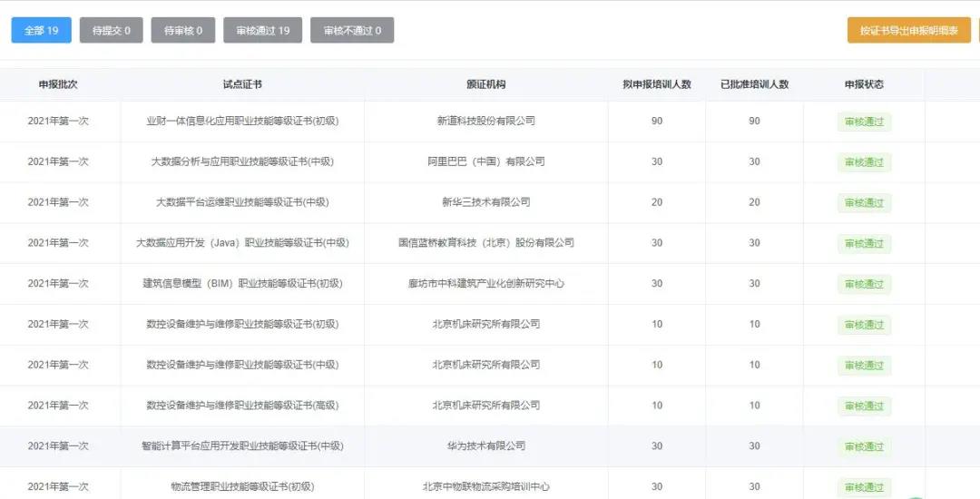Click the 按证书导出申报明细表 export button
This screenshot has height=499, width=980.
(908, 30)
